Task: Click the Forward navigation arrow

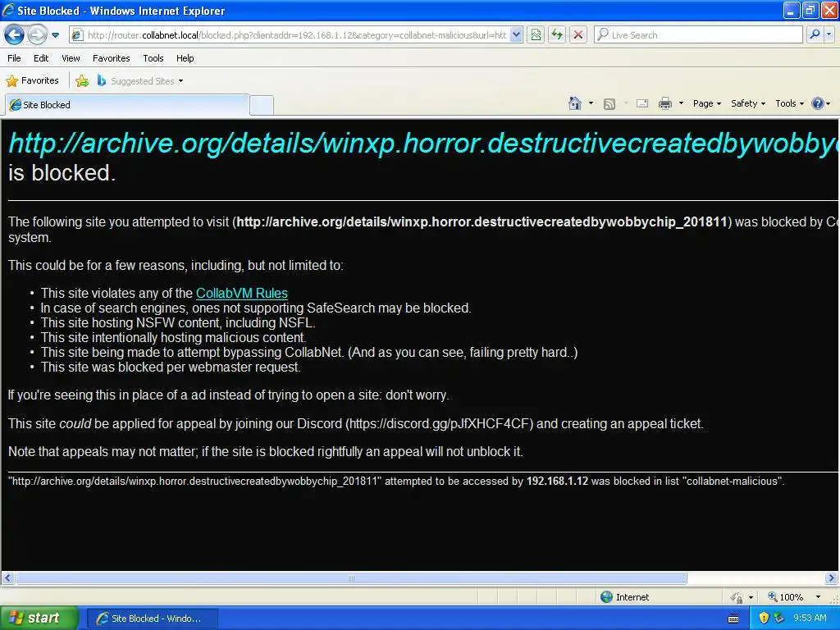Action: point(37,35)
